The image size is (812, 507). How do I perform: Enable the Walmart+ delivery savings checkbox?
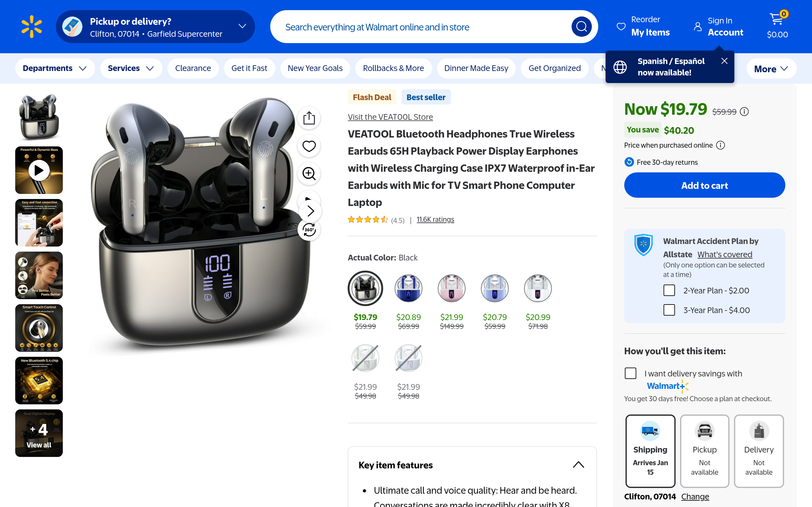pyautogui.click(x=630, y=373)
